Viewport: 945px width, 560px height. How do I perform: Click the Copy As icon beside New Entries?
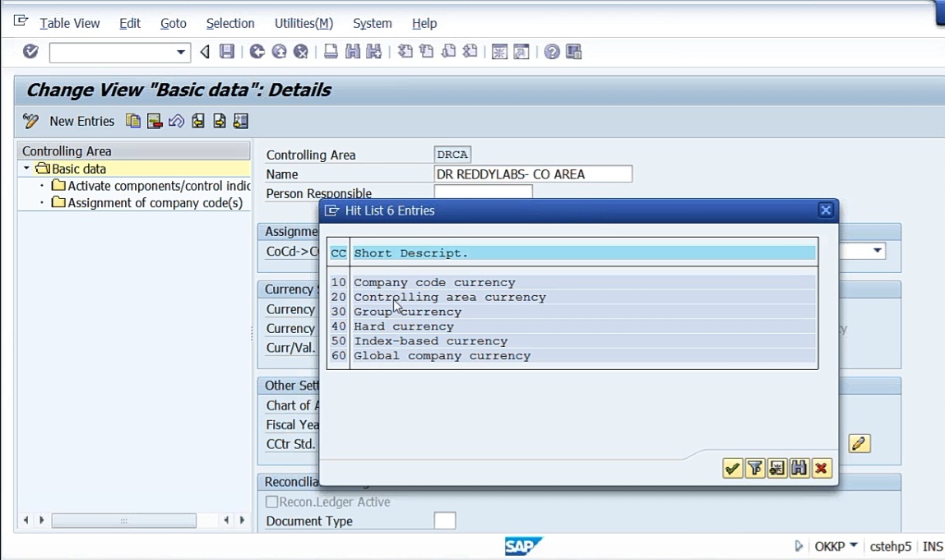tap(133, 121)
